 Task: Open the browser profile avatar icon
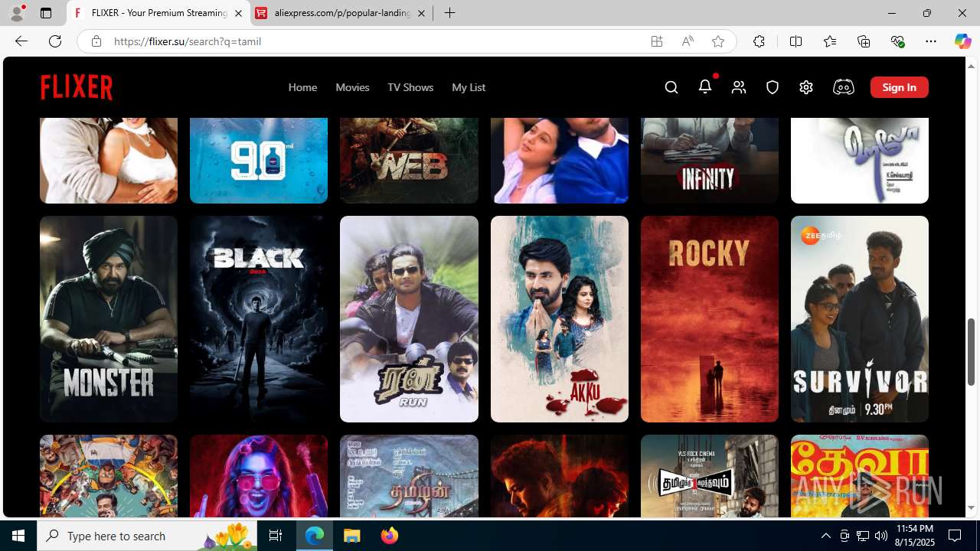point(17,13)
